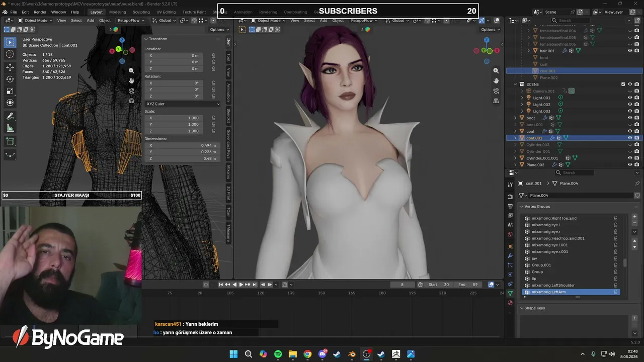Click the End frame field
644x362 pixels.
pyautogui.click(x=468, y=285)
